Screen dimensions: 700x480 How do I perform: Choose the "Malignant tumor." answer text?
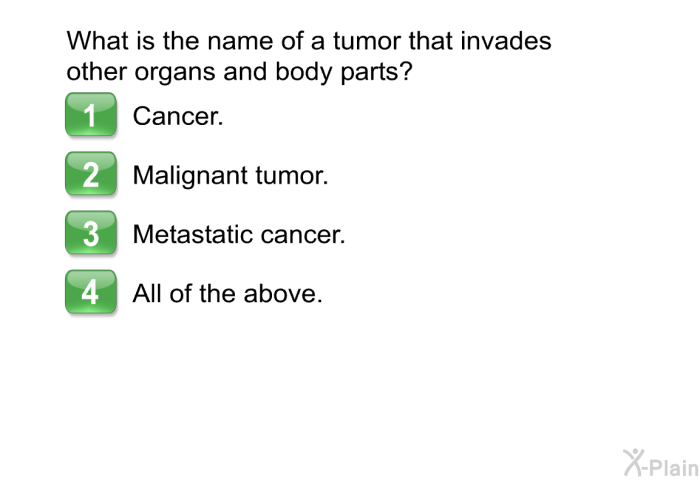coord(230,176)
